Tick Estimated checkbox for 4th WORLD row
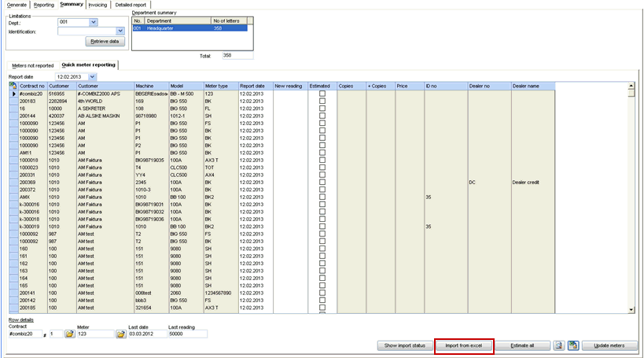The height and width of the screenshot is (358, 644). pyautogui.click(x=322, y=101)
